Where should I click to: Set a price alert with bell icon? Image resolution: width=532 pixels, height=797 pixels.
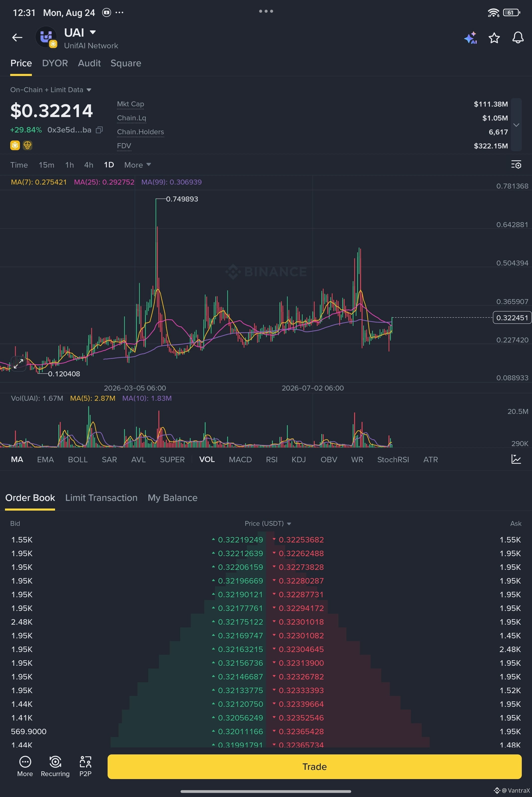click(x=518, y=38)
